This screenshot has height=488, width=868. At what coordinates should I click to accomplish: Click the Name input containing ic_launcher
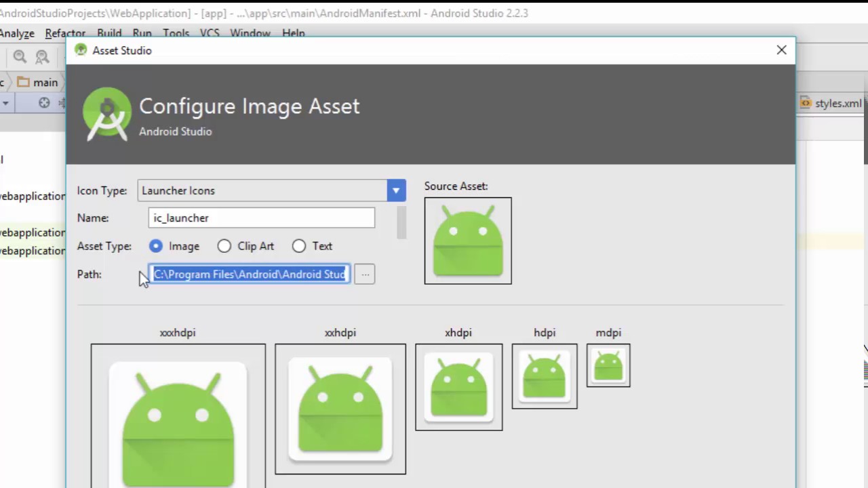tap(261, 218)
